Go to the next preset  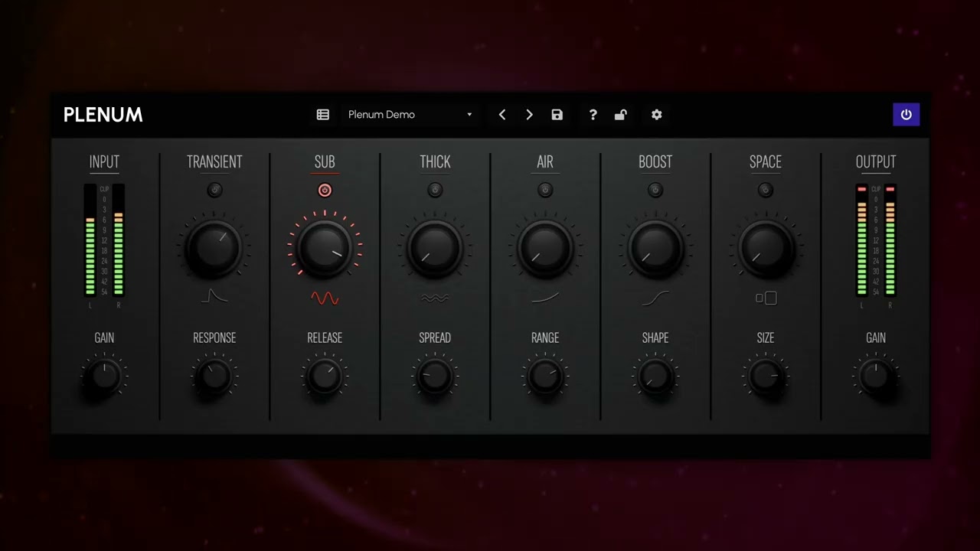(x=529, y=115)
